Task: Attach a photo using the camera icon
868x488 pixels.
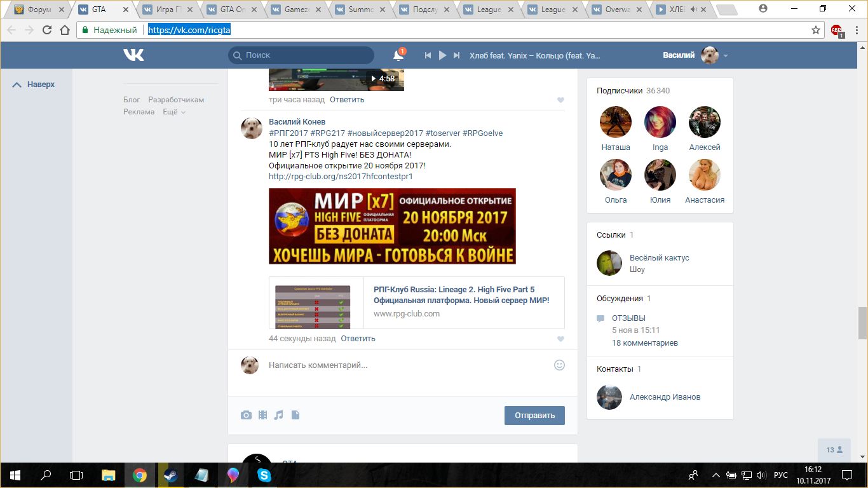Action: tap(246, 415)
